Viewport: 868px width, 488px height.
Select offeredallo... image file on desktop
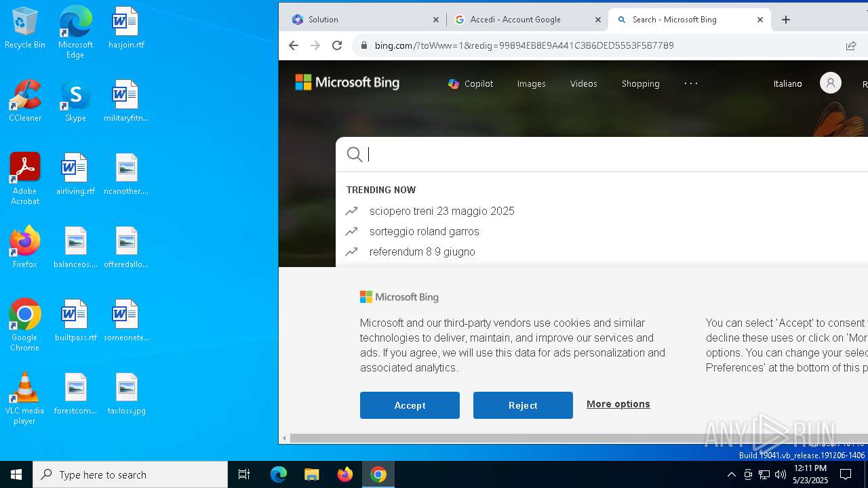click(x=126, y=247)
